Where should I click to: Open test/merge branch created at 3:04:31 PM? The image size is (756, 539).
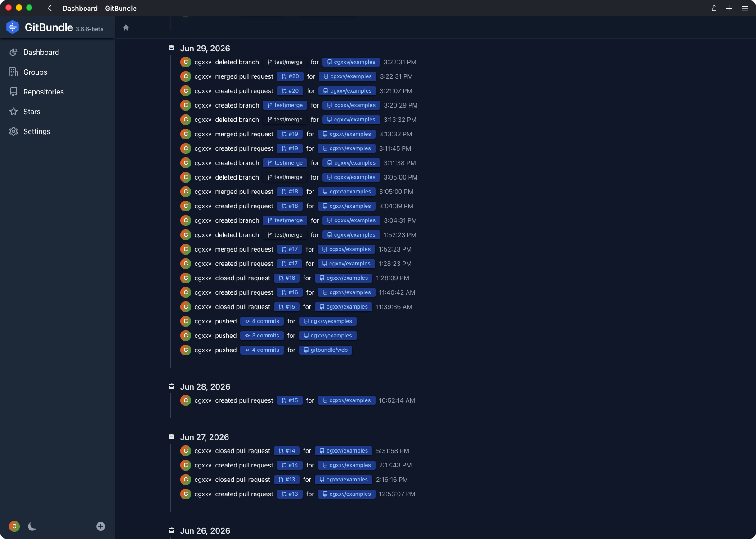tap(285, 220)
